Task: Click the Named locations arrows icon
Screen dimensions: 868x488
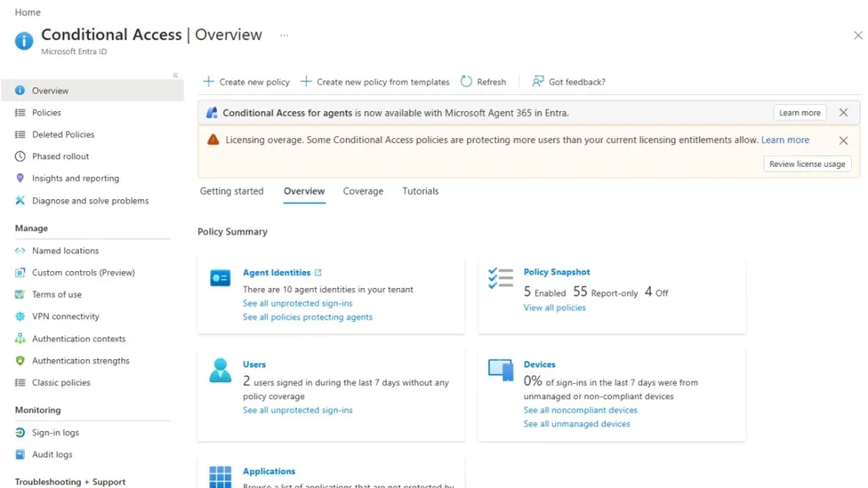Action: click(x=20, y=251)
